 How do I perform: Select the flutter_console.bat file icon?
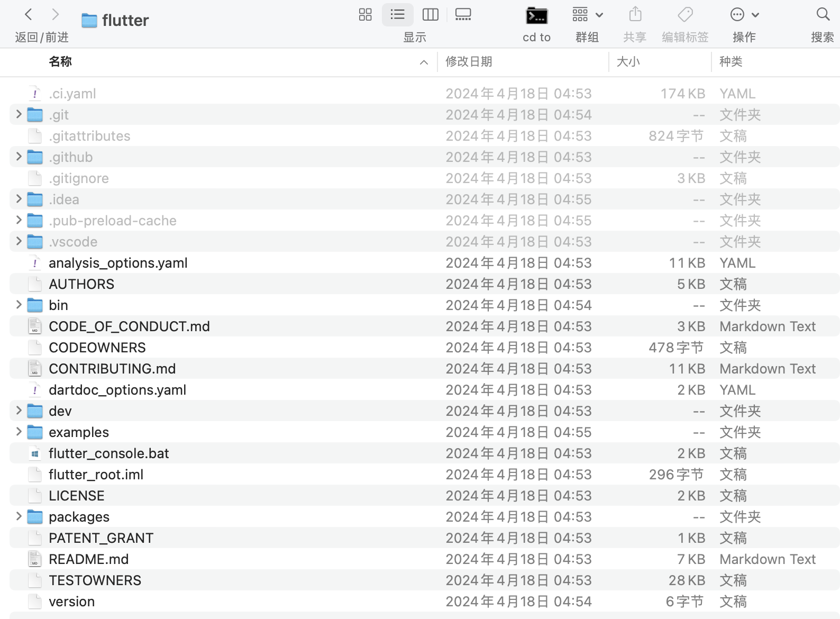35,453
